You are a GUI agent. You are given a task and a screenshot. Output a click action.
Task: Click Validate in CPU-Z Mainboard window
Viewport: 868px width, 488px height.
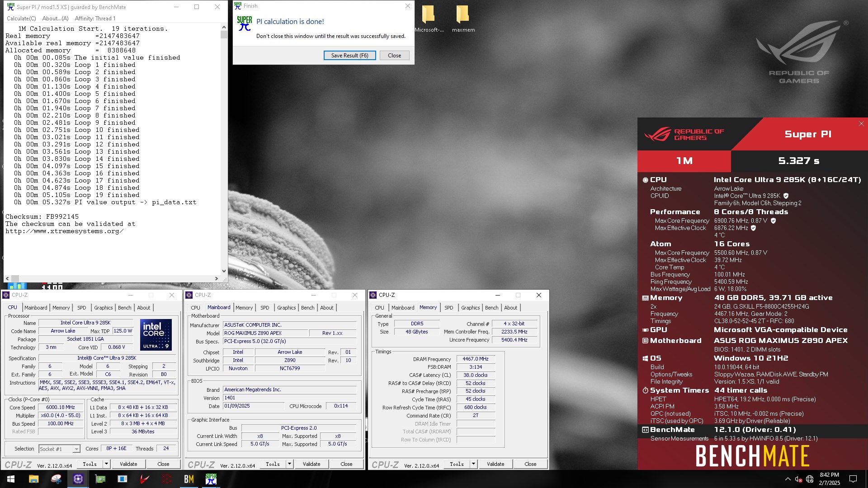(x=311, y=464)
